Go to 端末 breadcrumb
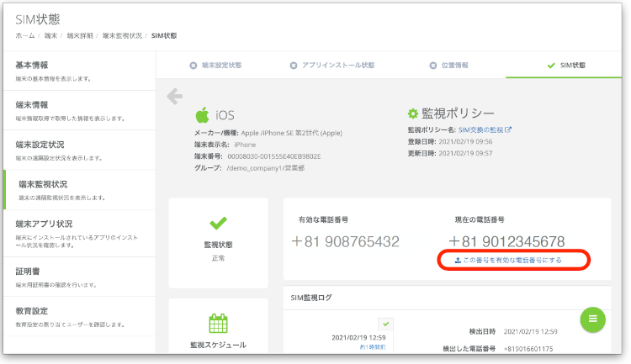 coord(50,36)
